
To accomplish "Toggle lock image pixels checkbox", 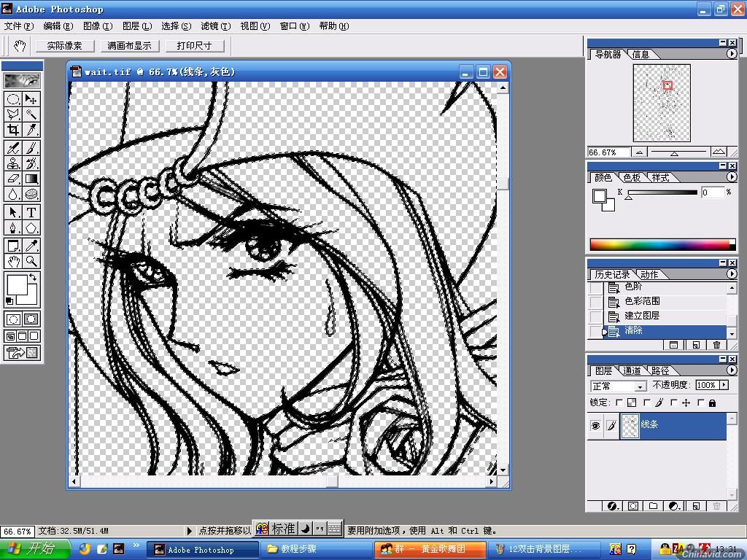I will click(x=646, y=402).
